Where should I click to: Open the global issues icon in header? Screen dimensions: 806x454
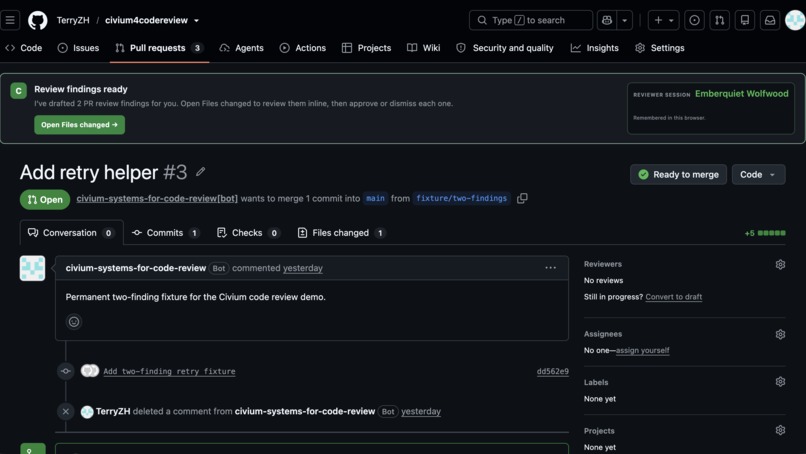694,20
